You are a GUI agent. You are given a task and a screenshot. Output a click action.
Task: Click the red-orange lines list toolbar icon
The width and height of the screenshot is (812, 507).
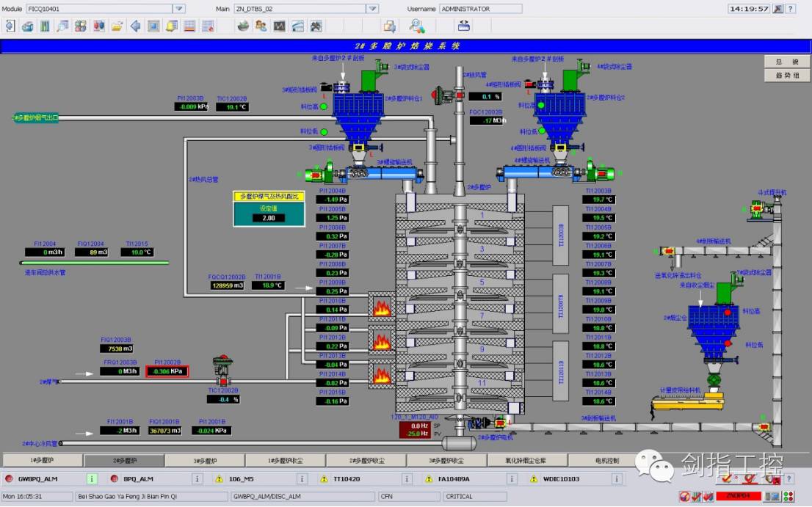189,26
